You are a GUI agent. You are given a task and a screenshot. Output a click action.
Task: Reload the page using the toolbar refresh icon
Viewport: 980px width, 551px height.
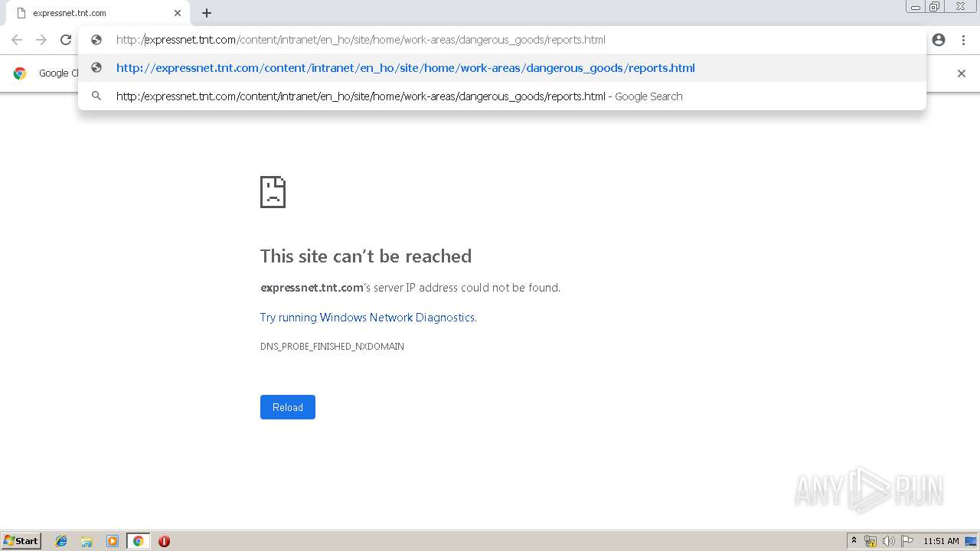click(x=66, y=40)
